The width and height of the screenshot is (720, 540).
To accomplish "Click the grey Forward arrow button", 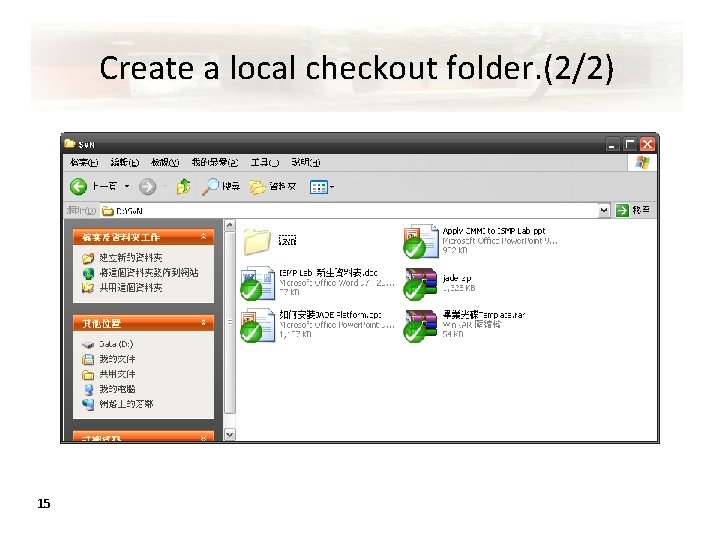I will 147,186.
